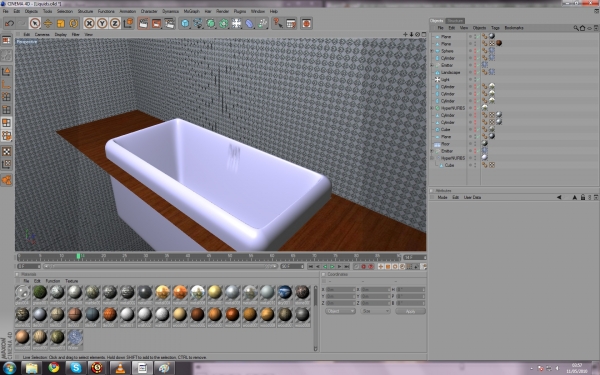
Task: Render to Picture Viewer
Action: [x=157, y=24]
